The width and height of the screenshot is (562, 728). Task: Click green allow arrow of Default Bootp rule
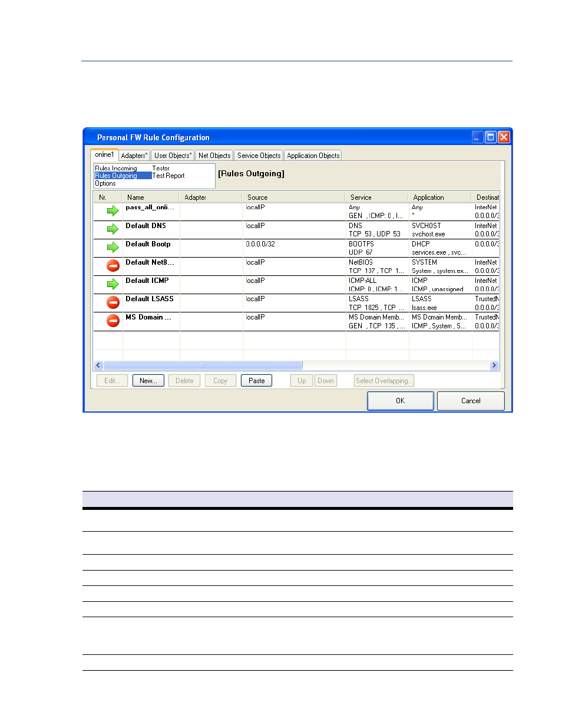point(113,248)
